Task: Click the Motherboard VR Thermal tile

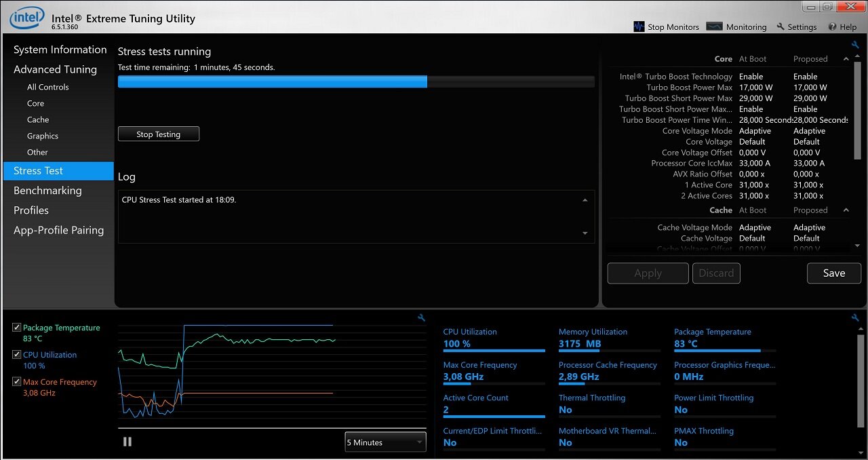Action: (x=610, y=437)
